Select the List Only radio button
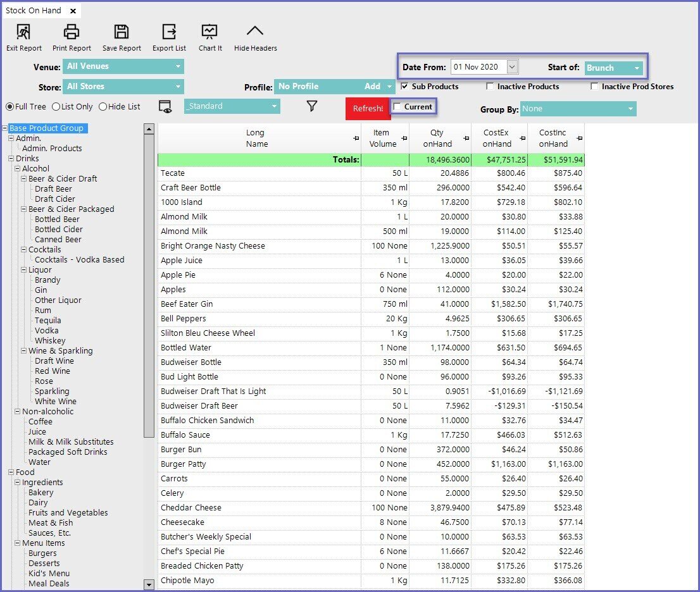Screen dimensions: 700x592 56,107
